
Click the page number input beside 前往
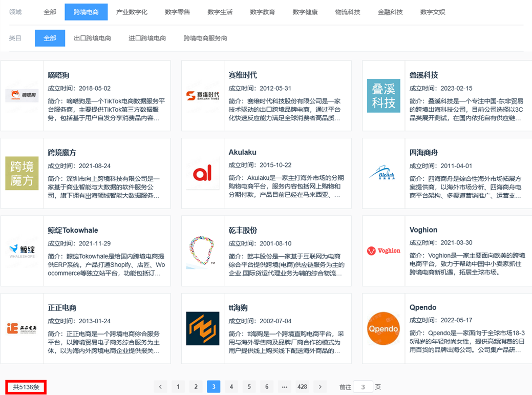tap(363, 387)
